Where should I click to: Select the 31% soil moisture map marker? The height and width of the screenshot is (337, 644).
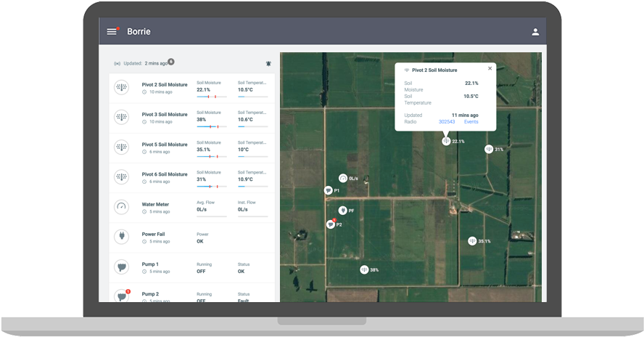[x=489, y=149]
